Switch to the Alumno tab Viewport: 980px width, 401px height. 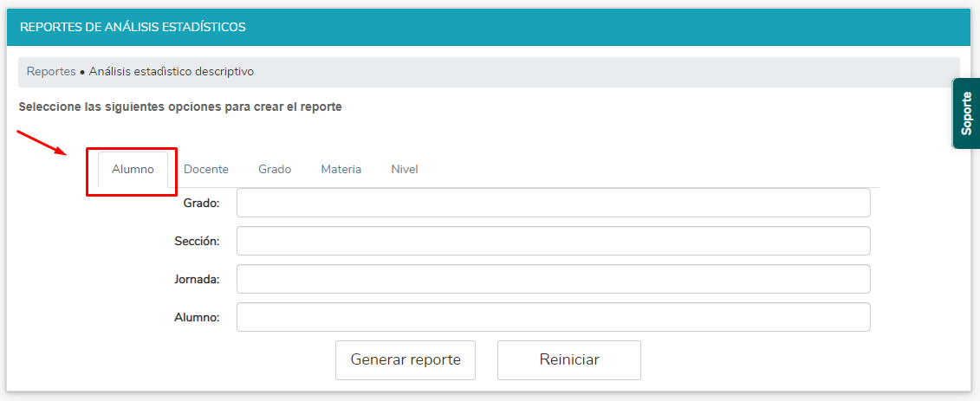pos(133,169)
